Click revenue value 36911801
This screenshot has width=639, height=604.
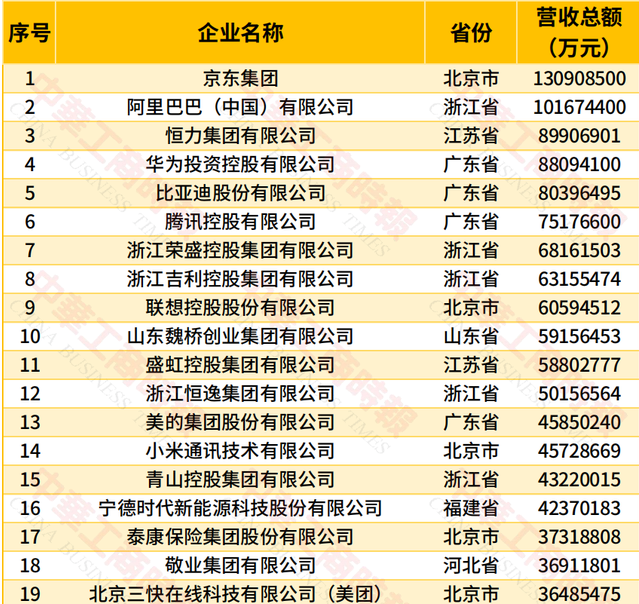point(580,566)
